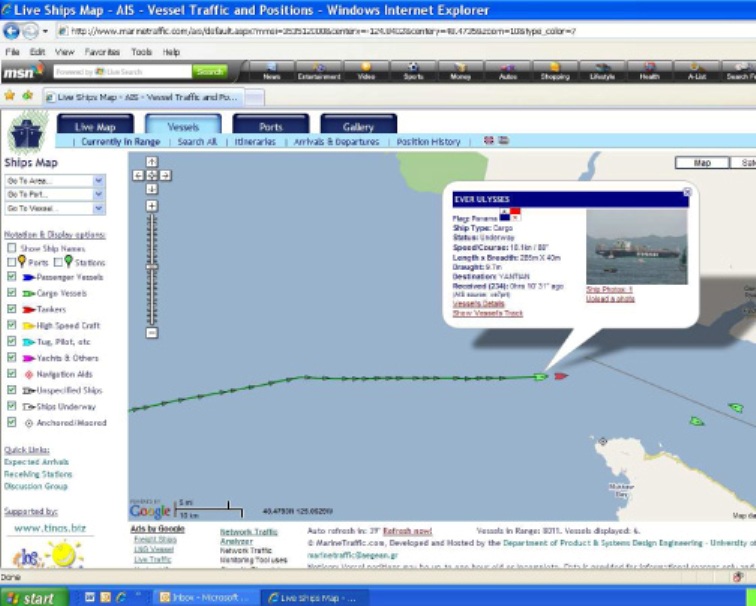
Task: Switch to Gallery tab
Action: pyautogui.click(x=358, y=124)
